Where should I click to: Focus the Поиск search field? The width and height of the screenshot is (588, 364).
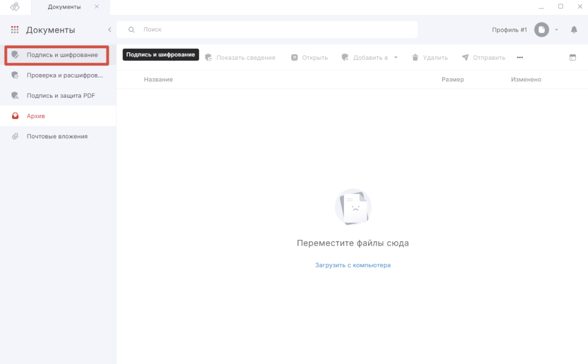[x=267, y=30]
